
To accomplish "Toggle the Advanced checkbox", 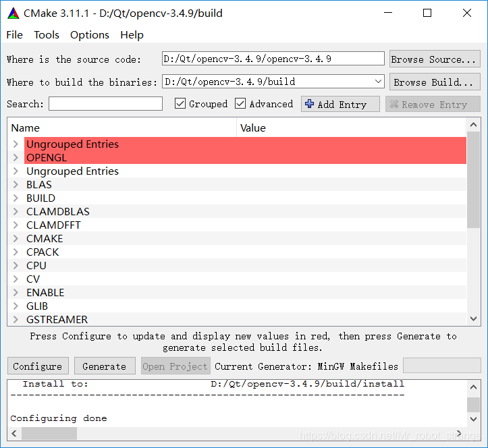I will point(240,104).
